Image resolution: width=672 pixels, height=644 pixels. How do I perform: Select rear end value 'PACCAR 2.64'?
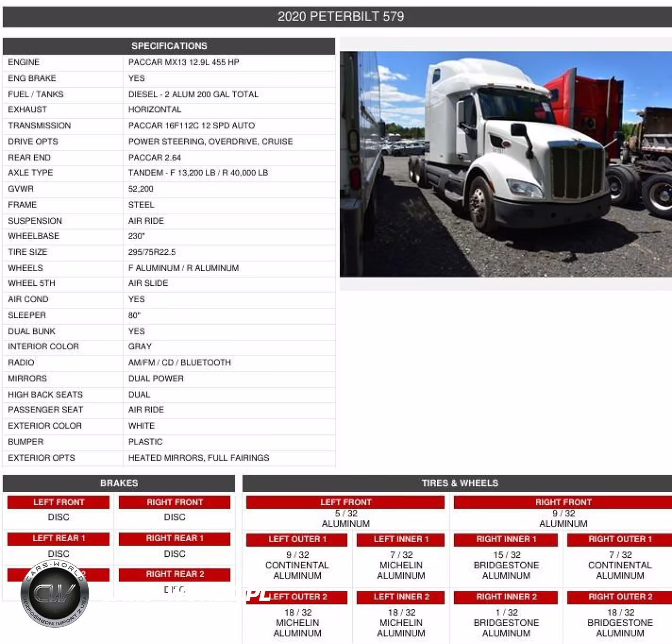(154, 158)
